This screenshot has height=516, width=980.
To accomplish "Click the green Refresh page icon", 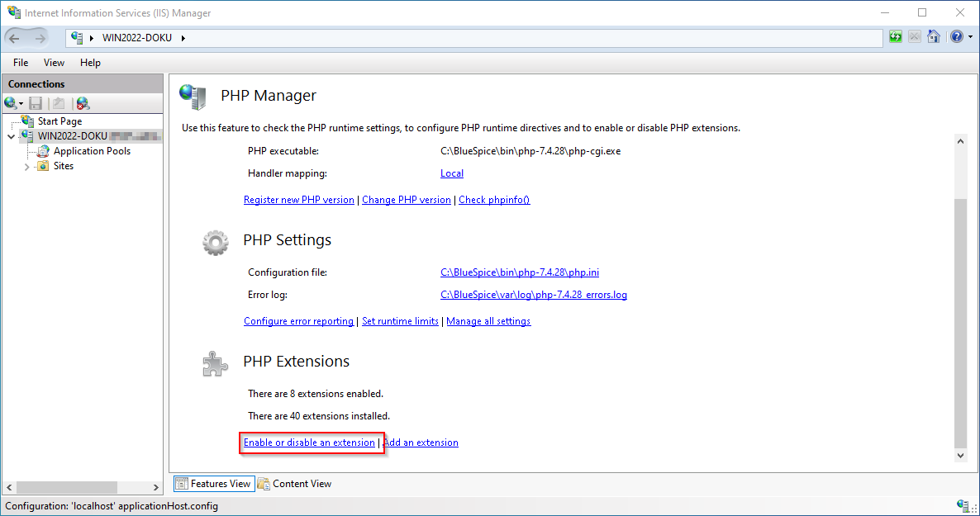I will [896, 37].
